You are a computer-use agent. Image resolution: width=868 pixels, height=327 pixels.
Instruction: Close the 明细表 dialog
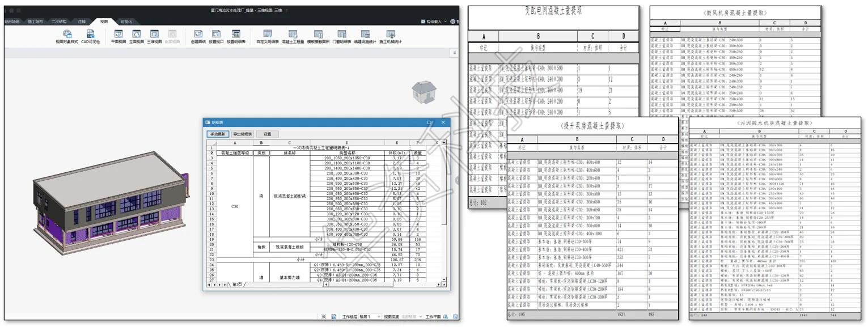[443, 122]
